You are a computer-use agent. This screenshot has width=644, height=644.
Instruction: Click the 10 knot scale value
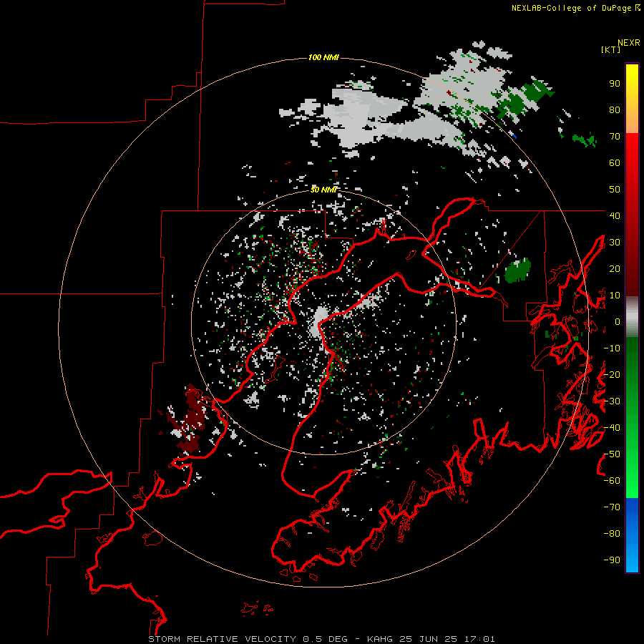[x=615, y=296]
